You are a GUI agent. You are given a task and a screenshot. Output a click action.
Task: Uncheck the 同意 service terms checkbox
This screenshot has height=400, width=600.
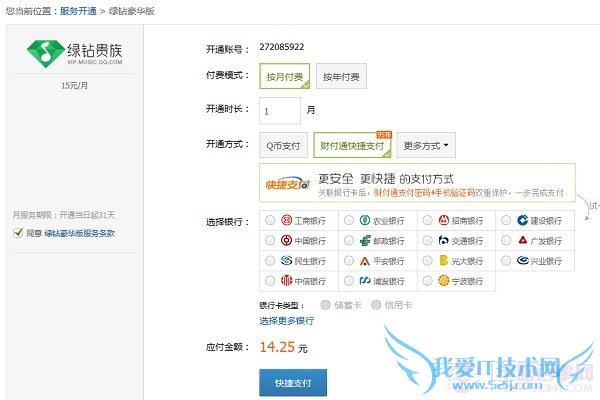18,233
